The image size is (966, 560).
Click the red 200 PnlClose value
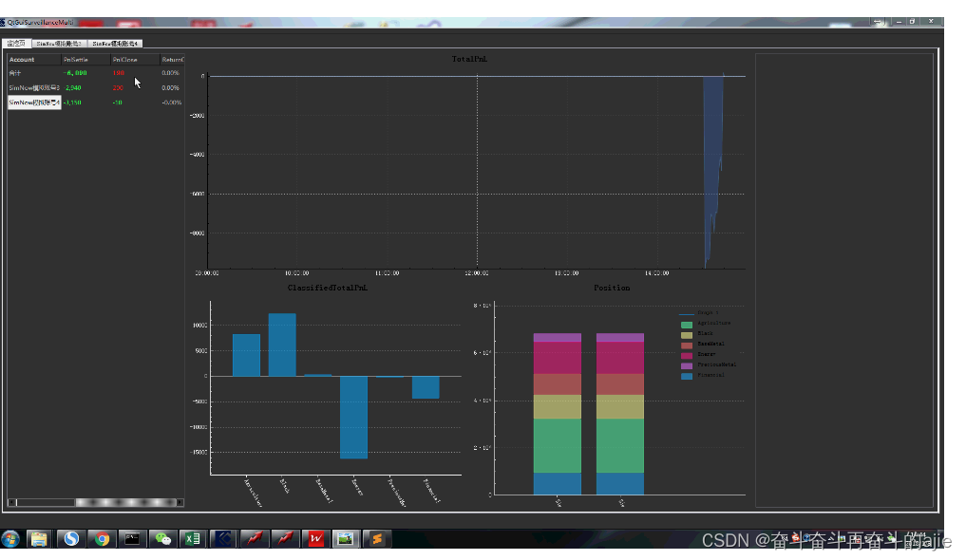click(x=118, y=87)
